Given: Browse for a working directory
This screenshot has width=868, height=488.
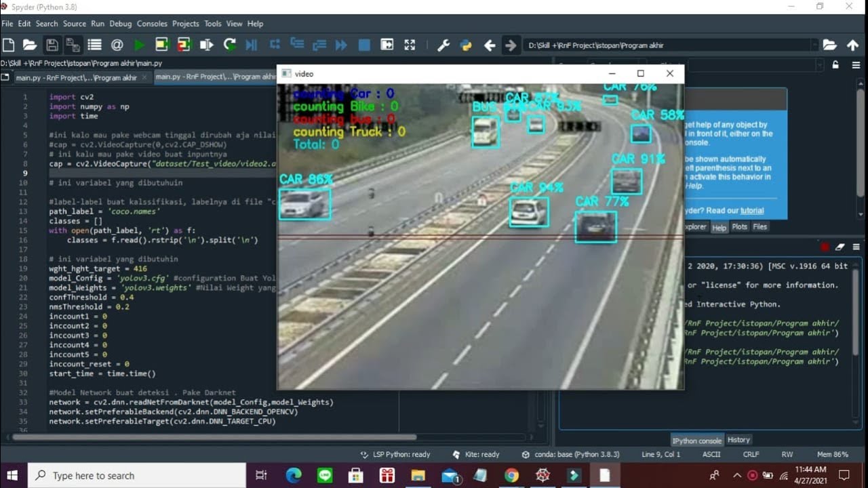Looking at the screenshot, I should click(x=829, y=45).
